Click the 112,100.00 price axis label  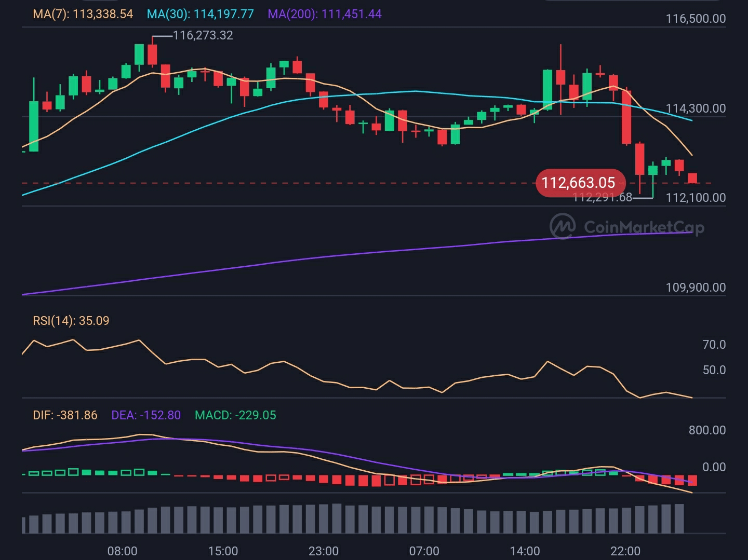[x=696, y=198]
